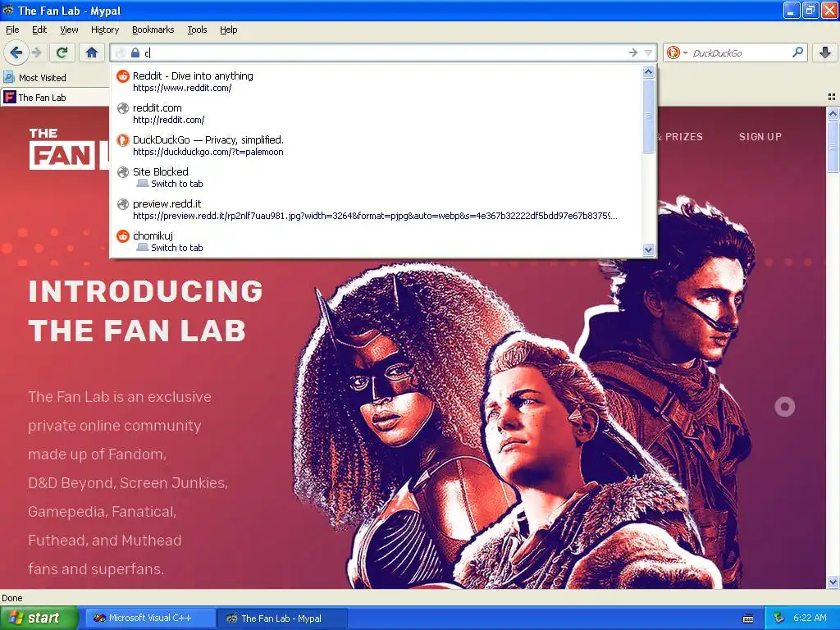Screen dimensions: 840x630
Task: Select 'DuckDuckGo — Privacy, simplified.' suggestion
Action: click(376, 145)
